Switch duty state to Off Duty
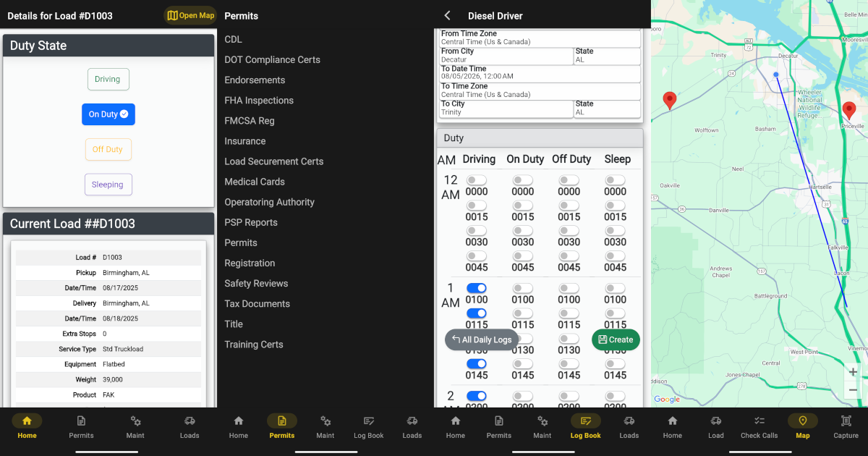868x456 pixels. pos(108,149)
